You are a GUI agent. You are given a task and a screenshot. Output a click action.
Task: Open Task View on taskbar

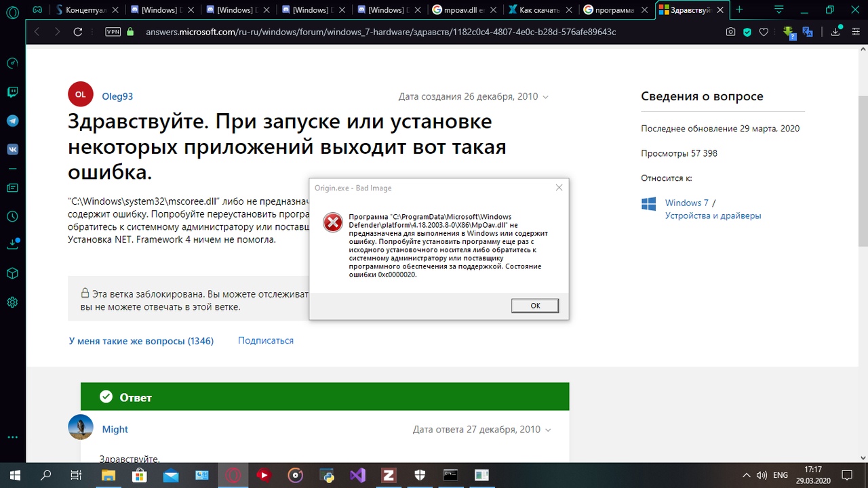[77, 475]
